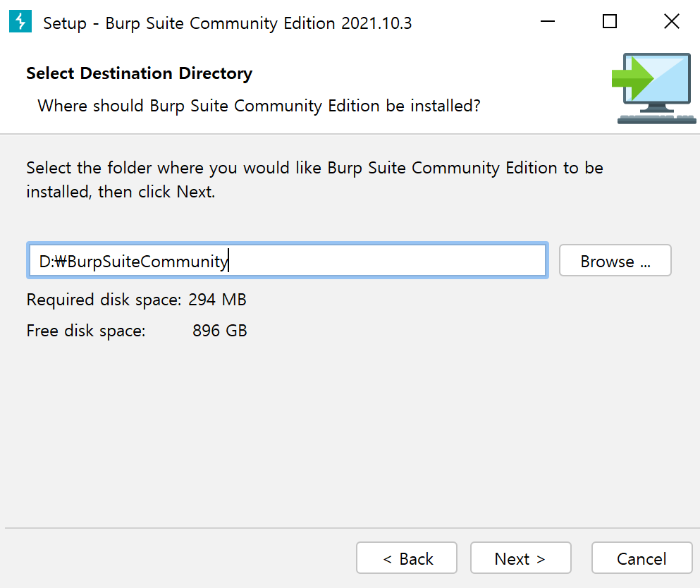Maximize the setup window
The width and height of the screenshot is (700, 588).
point(609,21)
